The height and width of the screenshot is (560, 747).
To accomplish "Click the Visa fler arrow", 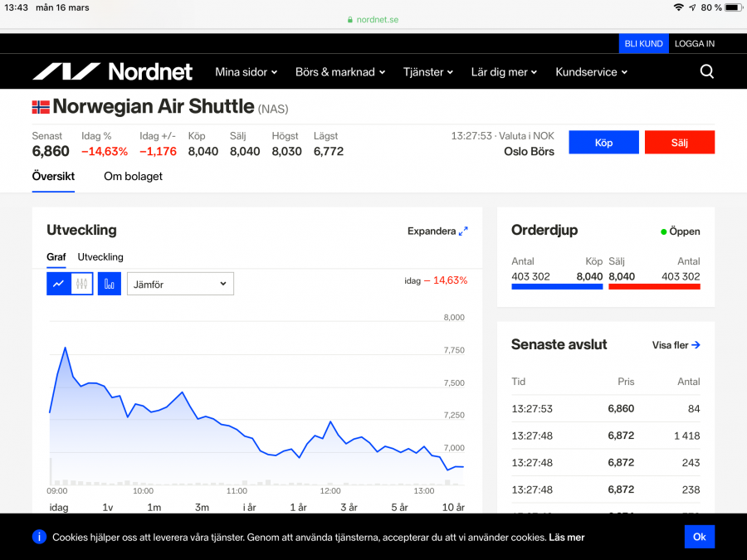I will pyautogui.click(x=696, y=345).
